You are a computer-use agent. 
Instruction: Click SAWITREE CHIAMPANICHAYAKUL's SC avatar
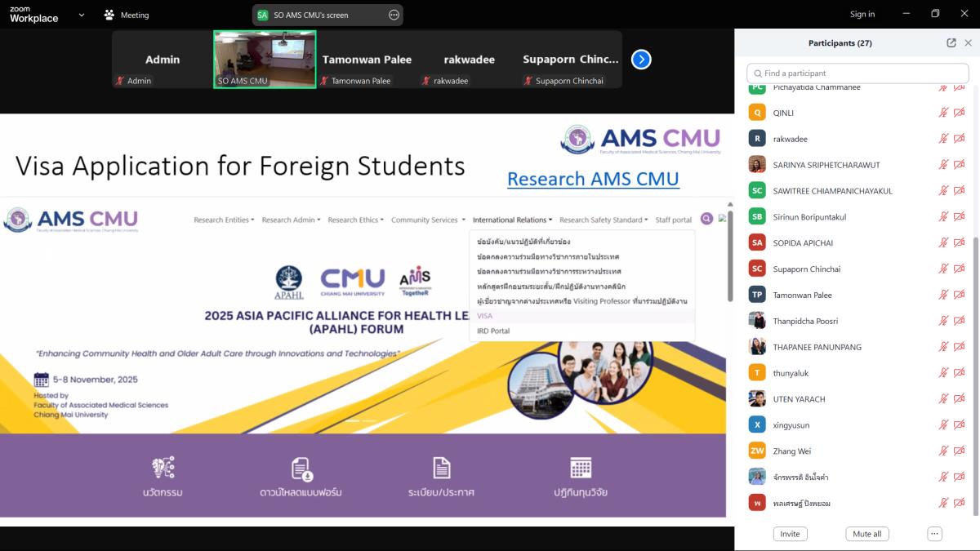[757, 190]
